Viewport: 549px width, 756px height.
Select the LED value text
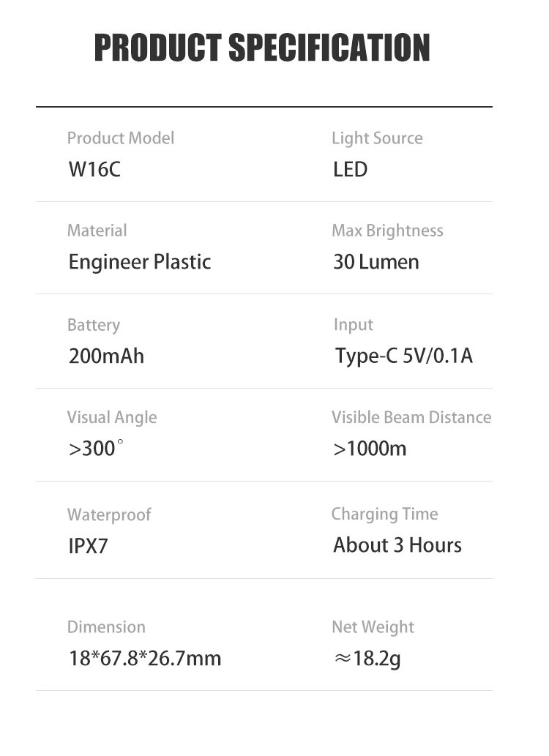pos(350,170)
